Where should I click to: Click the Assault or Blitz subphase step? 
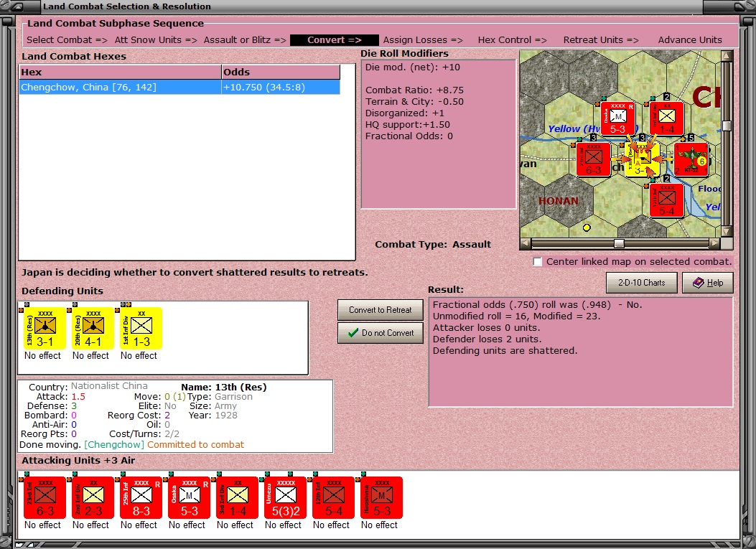tap(245, 40)
